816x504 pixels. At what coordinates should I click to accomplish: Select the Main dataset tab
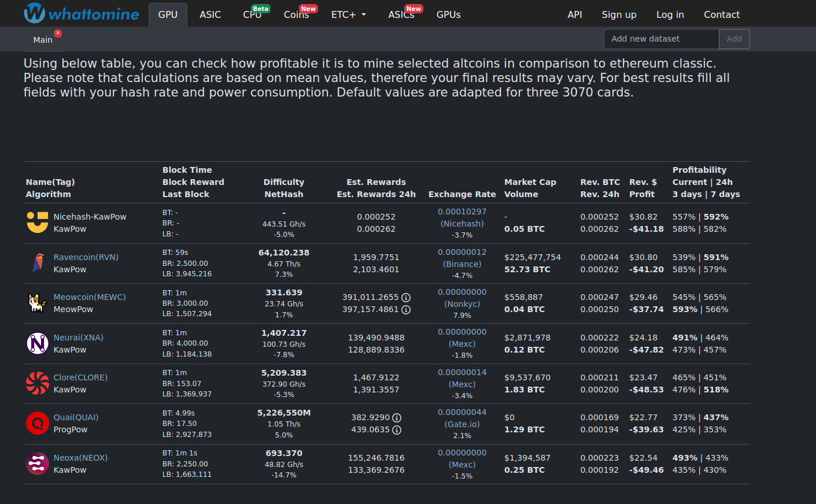(x=43, y=39)
